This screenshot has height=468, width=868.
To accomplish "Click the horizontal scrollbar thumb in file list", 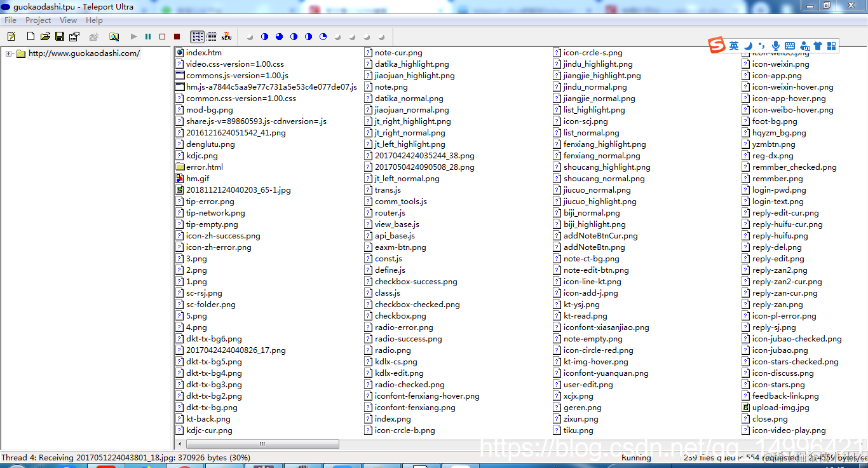I will pos(262,444).
